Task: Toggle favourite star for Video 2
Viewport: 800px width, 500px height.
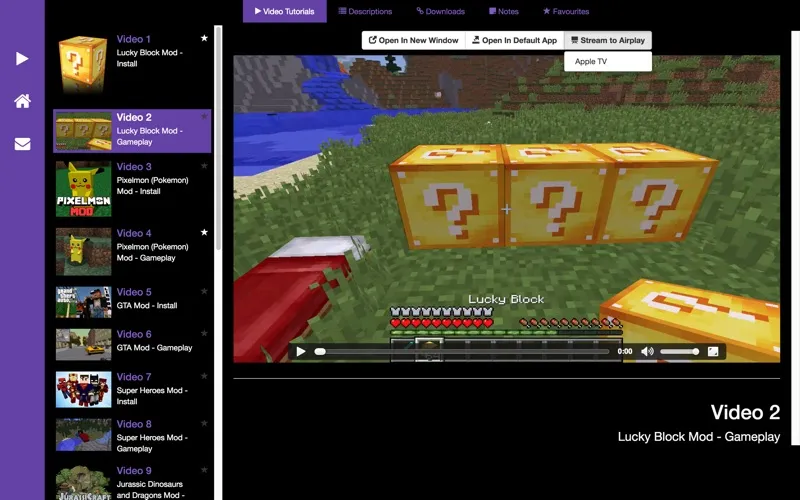Action: [x=204, y=116]
